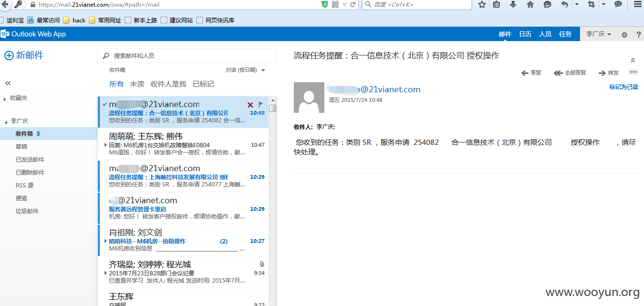Image resolution: width=644 pixels, height=306 pixels.
Task: Select the 所有 all filter
Action: click(x=116, y=84)
